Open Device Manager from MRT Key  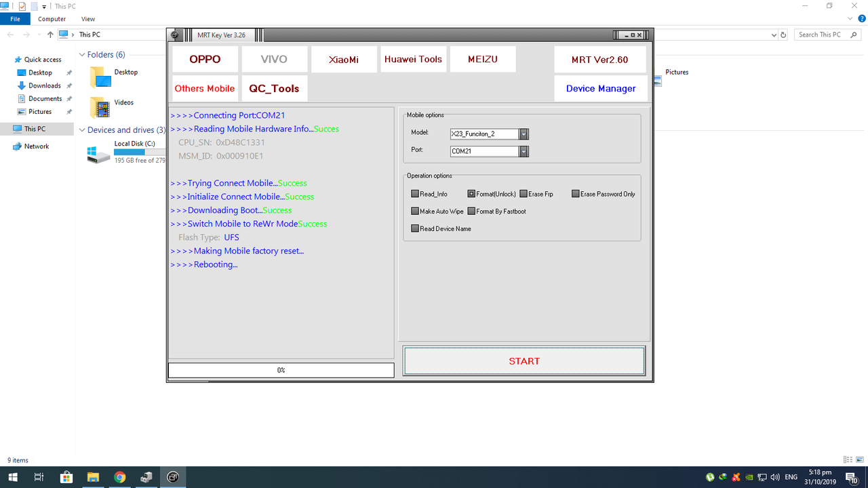pyautogui.click(x=600, y=88)
